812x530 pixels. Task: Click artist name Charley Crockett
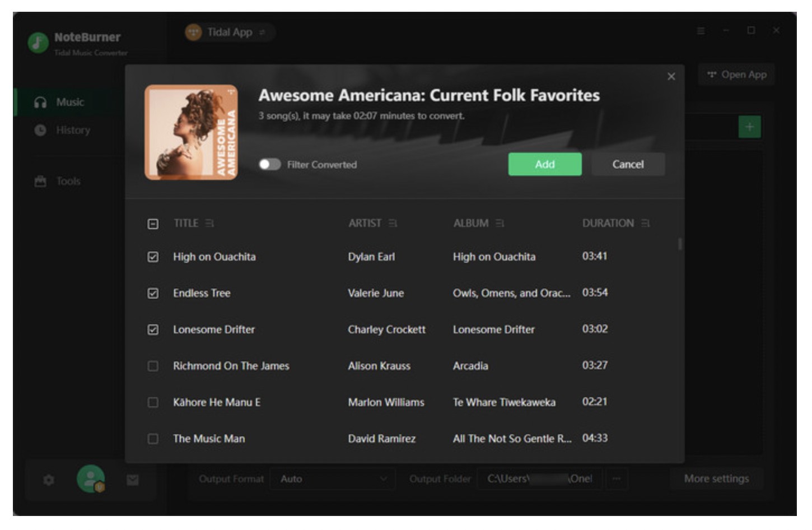(386, 329)
